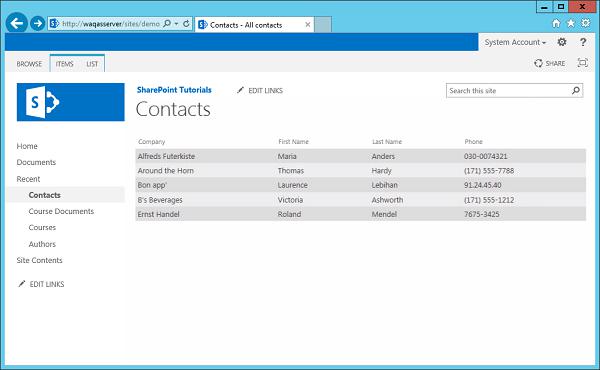Image resolution: width=600 pixels, height=370 pixels.
Task: Go to Home in left navigation
Action: tap(27, 146)
